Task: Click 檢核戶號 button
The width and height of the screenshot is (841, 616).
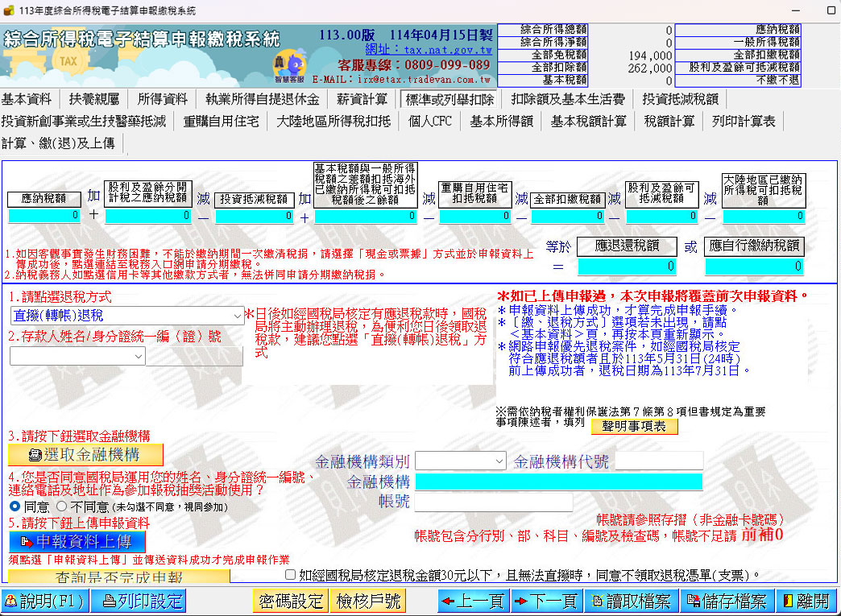Action: pyautogui.click(x=368, y=601)
